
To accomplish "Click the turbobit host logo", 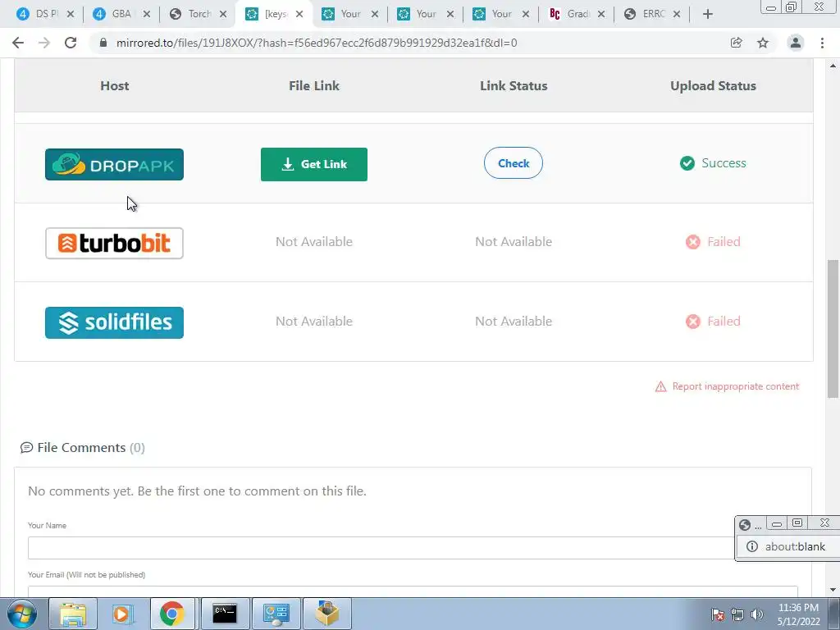I will 114,243.
